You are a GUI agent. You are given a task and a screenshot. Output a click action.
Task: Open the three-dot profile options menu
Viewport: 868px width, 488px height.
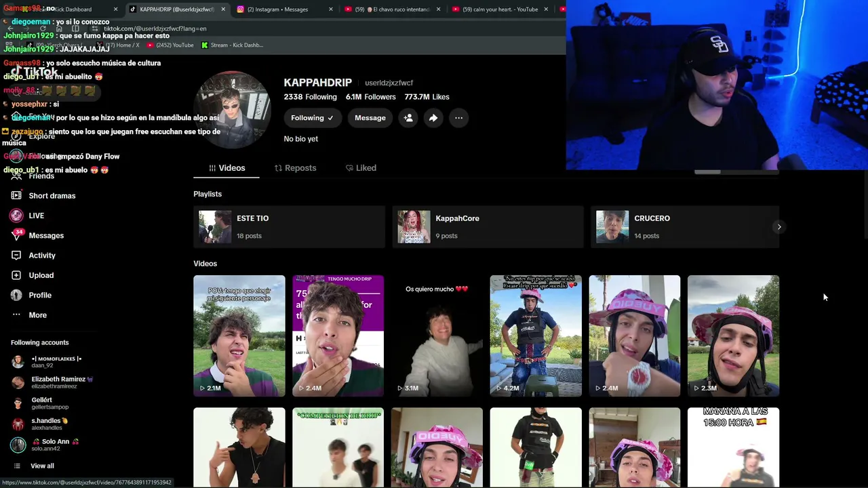tap(458, 118)
